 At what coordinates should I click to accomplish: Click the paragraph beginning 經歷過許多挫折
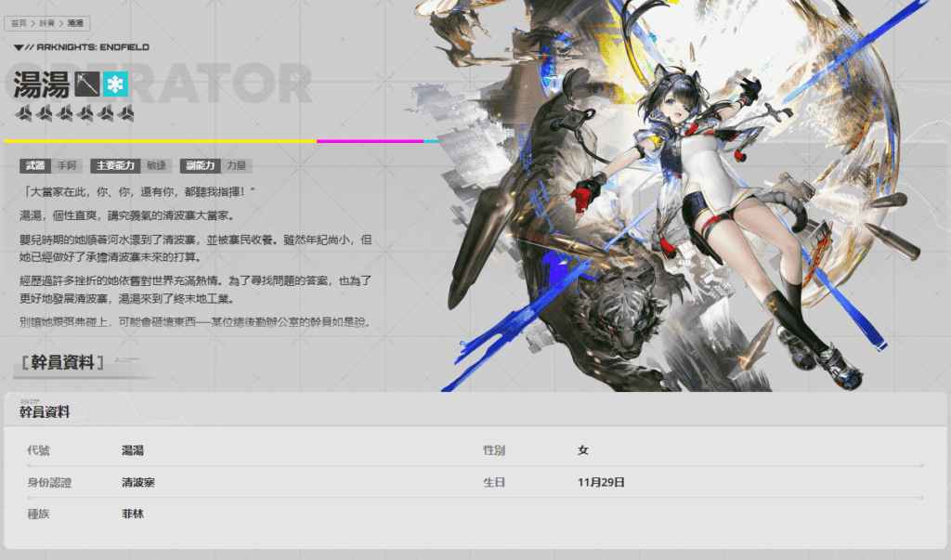coord(195,290)
